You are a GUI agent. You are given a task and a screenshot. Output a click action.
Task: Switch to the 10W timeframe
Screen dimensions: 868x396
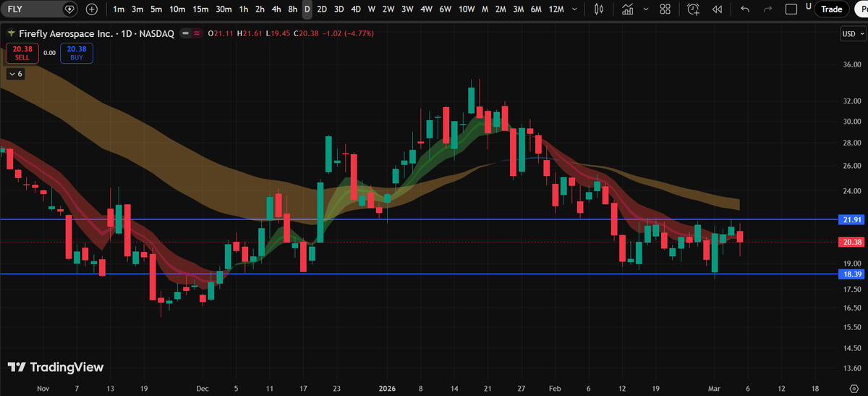(467, 9)
